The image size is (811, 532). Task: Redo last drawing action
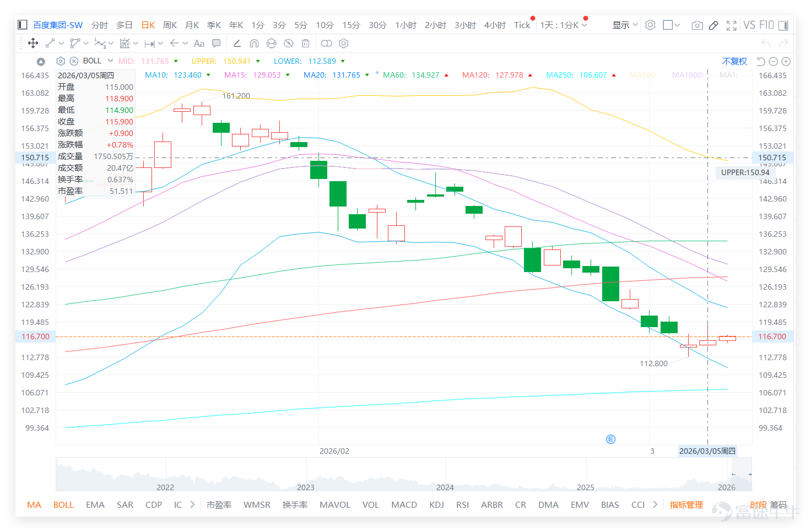coord(783,44)
